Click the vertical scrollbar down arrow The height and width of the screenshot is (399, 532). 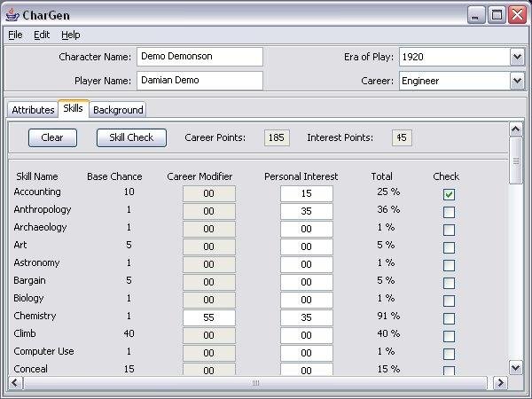click(516, 367)
